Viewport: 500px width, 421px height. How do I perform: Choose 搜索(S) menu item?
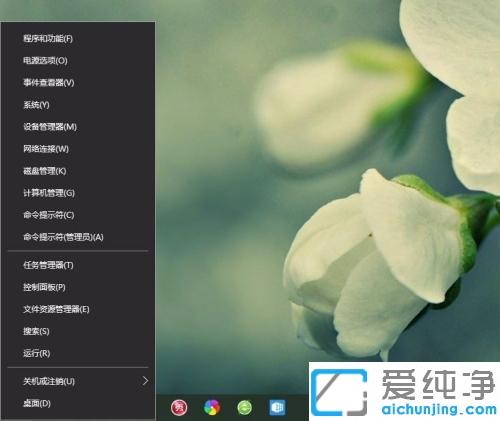[x=78, y=332]
